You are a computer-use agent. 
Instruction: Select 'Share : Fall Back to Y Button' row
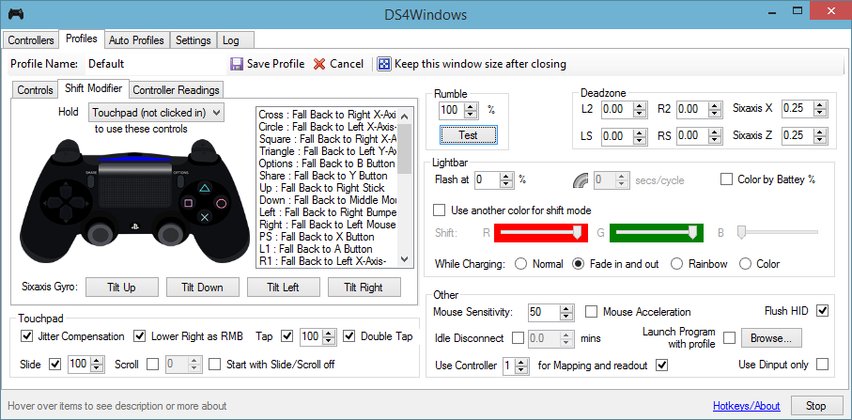click(327, 176)
